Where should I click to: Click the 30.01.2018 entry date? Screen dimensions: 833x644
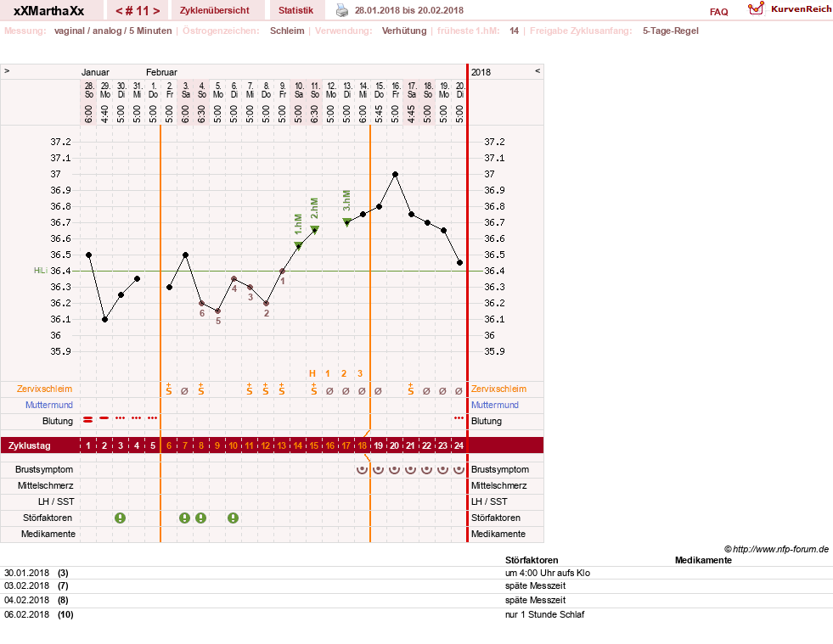pyautogui.click(x=26, y=573)
